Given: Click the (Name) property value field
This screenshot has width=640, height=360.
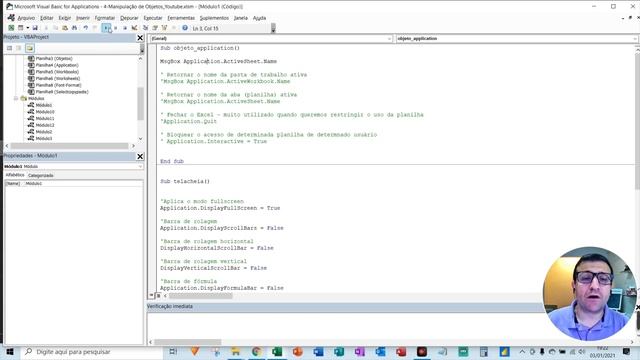Looking at the screenshot, I should point(83,184).
